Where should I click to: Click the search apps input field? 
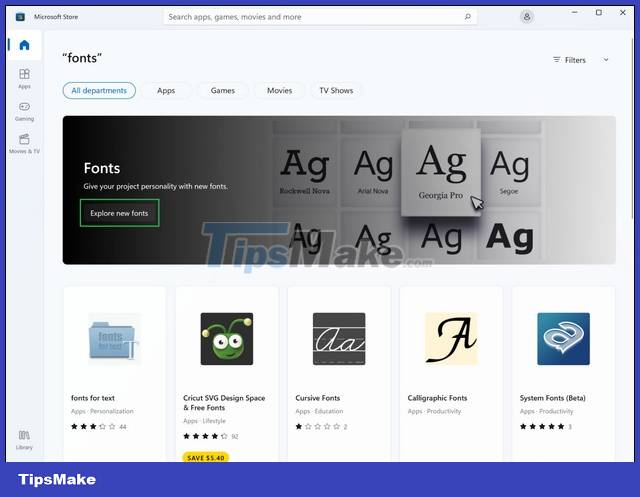[x=320, y=17]
